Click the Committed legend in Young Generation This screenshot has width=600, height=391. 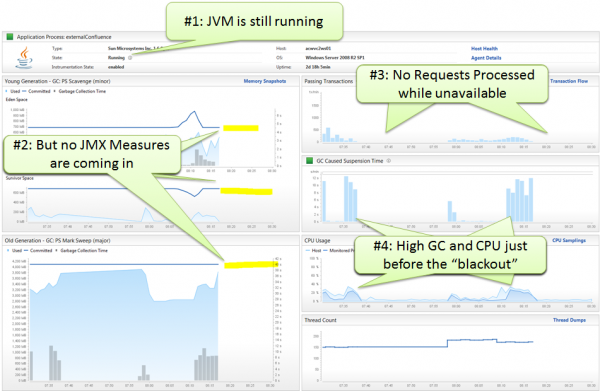37,91
